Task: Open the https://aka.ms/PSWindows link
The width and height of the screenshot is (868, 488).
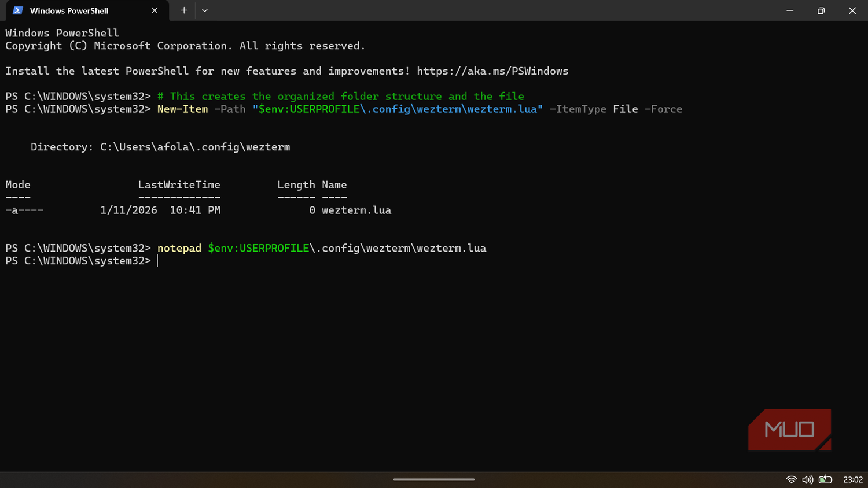Action: click(492, 71)
